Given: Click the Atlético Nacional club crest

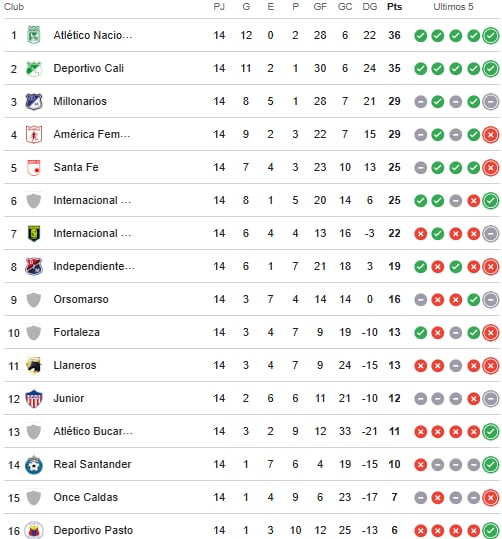Looking at the screenshot, I should (x=34, y=35).
